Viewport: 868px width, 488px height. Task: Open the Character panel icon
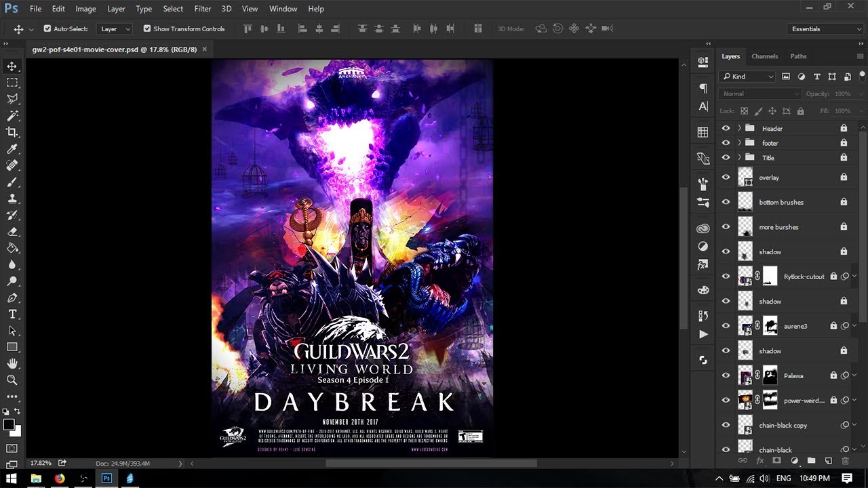[x=703, y=106]
